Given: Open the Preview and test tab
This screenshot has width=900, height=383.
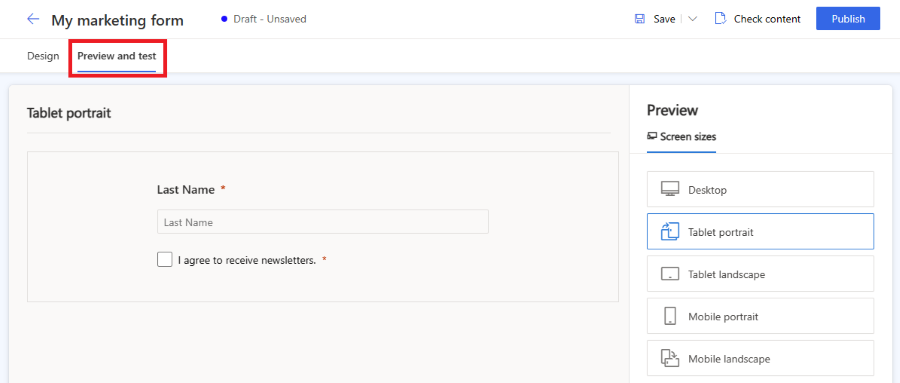Looking at the screenshot, I should point(117,56).
